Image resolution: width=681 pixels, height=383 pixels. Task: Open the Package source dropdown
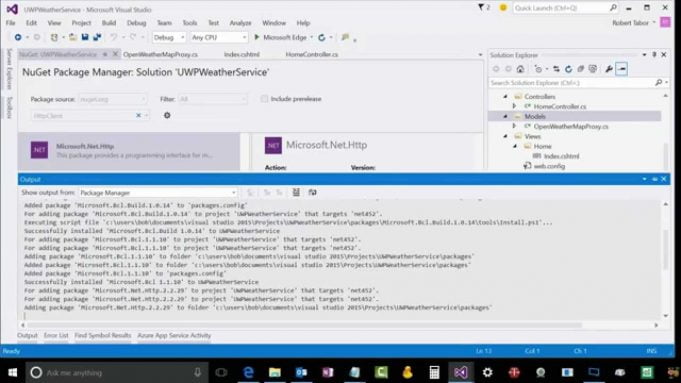113,99
